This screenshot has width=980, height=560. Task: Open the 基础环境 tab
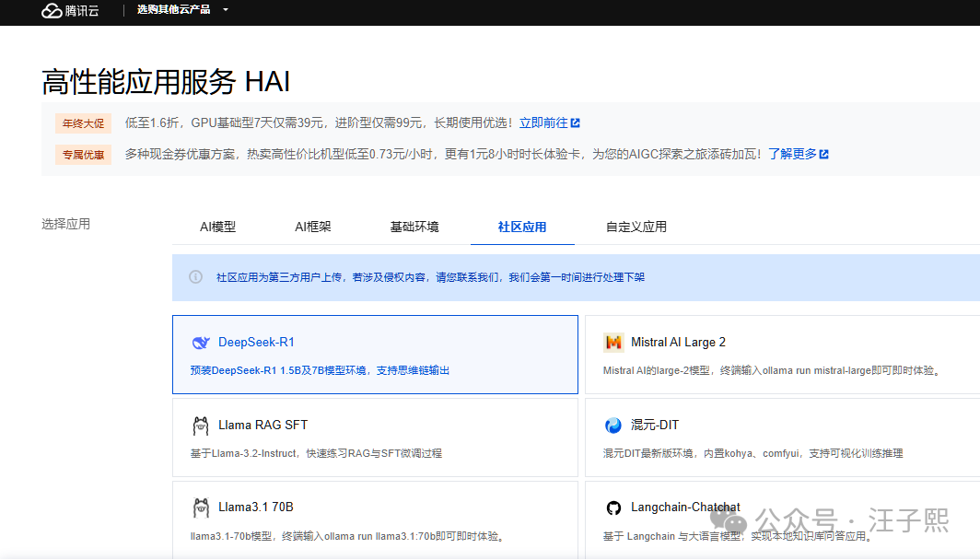pyautogui.click(x=414, y=227)
